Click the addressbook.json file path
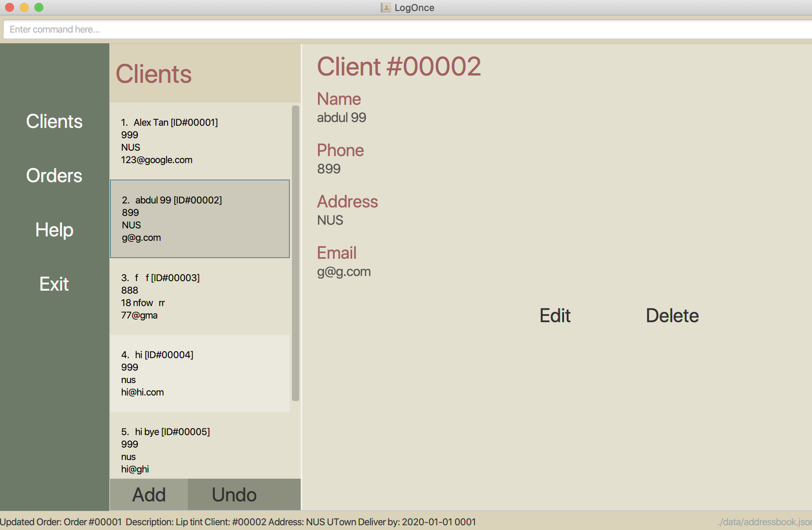Screen dimensions: 812x530 tap(764, 522)
